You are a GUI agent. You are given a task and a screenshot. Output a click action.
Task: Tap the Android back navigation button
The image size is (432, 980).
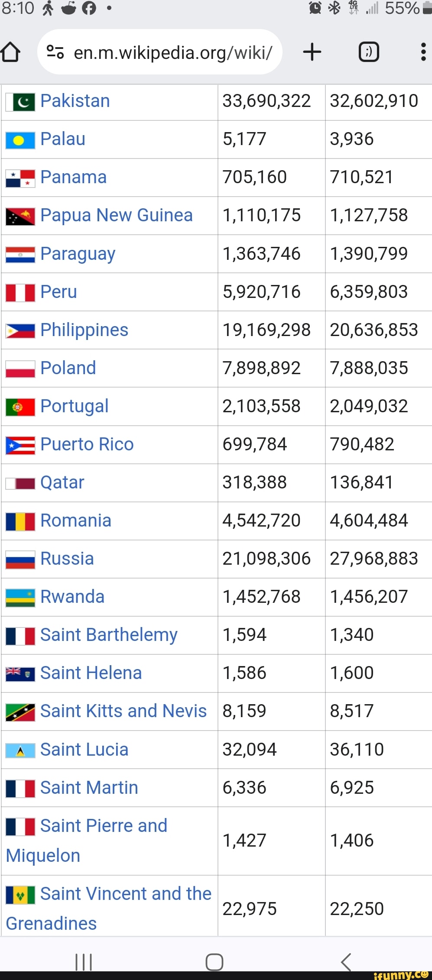[x=345, y=962]
